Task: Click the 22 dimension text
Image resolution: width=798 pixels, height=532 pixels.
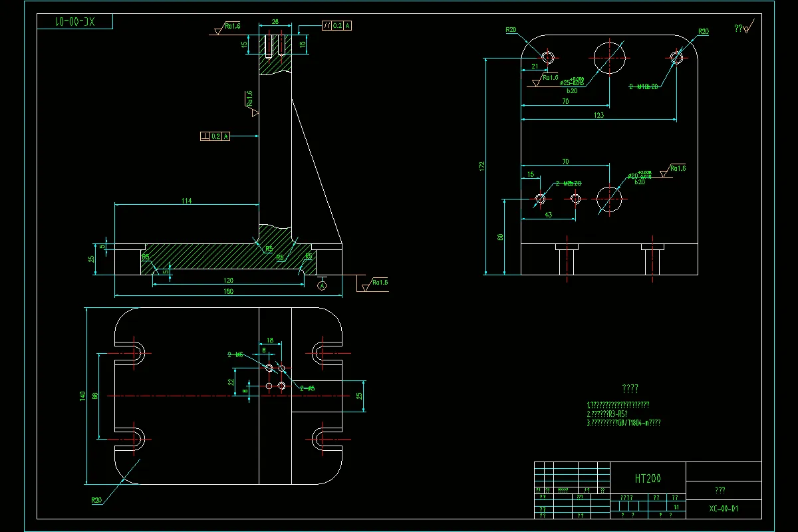Action: (x=231, y=382)
